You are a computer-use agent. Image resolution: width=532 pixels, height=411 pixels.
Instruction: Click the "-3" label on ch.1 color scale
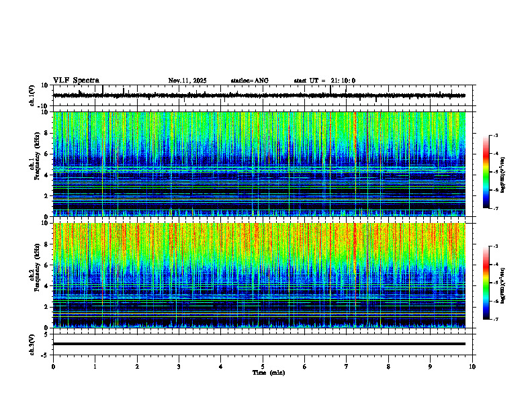pyautogui.click(x=496, y=136)
